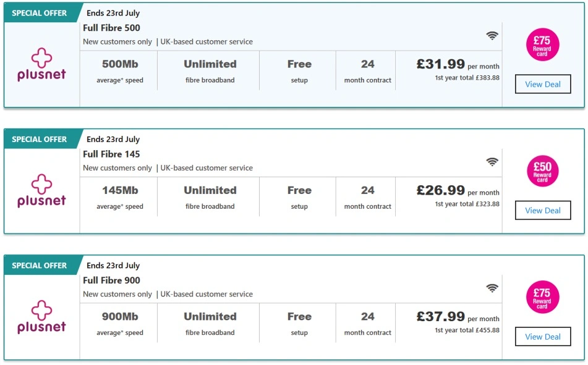Click the first Special Offer banner label
This screenshot has height=365, width=588.
(x=40, y=13)
